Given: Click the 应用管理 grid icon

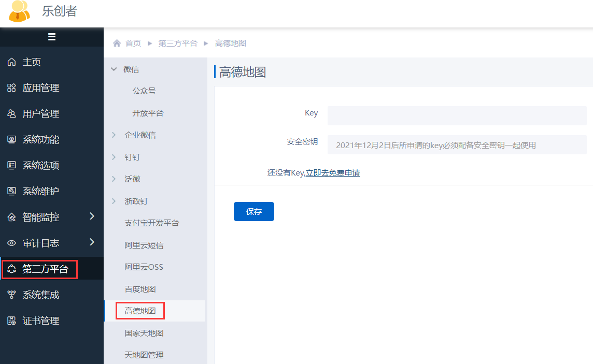Looking at the screenshot, I should coord(11,88).
